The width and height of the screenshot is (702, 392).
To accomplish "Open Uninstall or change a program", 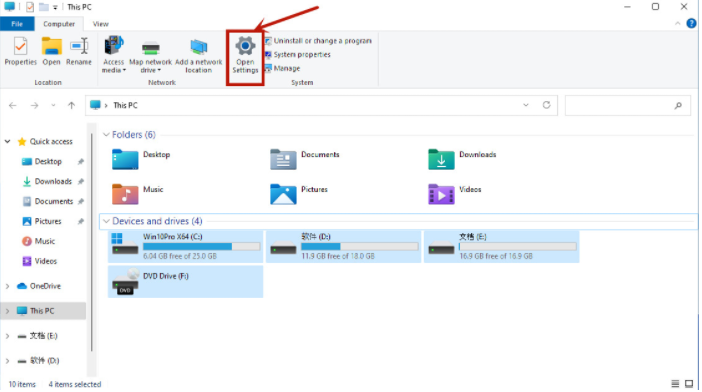I will (x=318, y=41).
